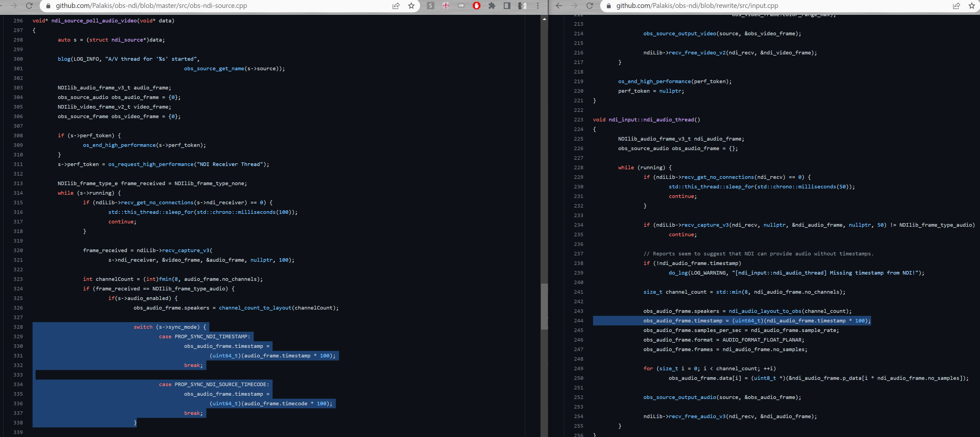Screen dimensions: 980x437
Task: Toggle the side panel square icon
Action: [x=506, y=6]
